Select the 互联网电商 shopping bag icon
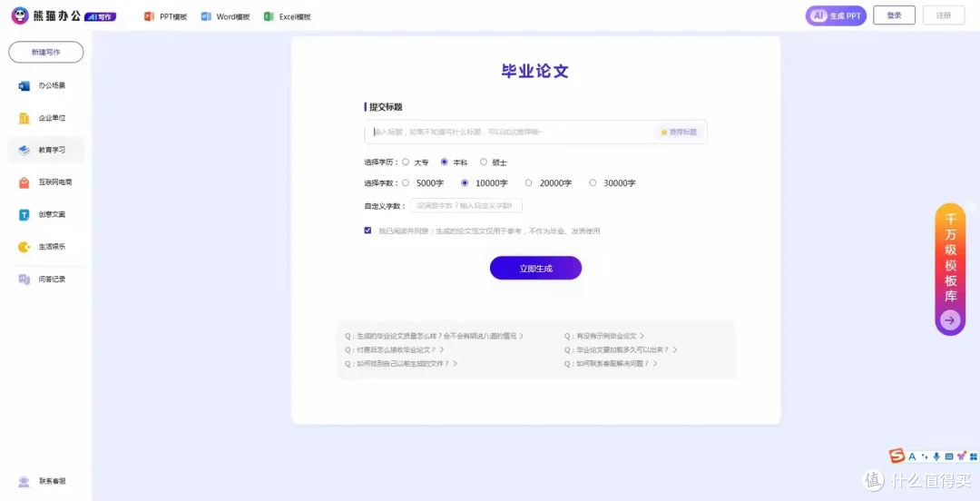Screen dimensions: 980x501 click(24, 182)
